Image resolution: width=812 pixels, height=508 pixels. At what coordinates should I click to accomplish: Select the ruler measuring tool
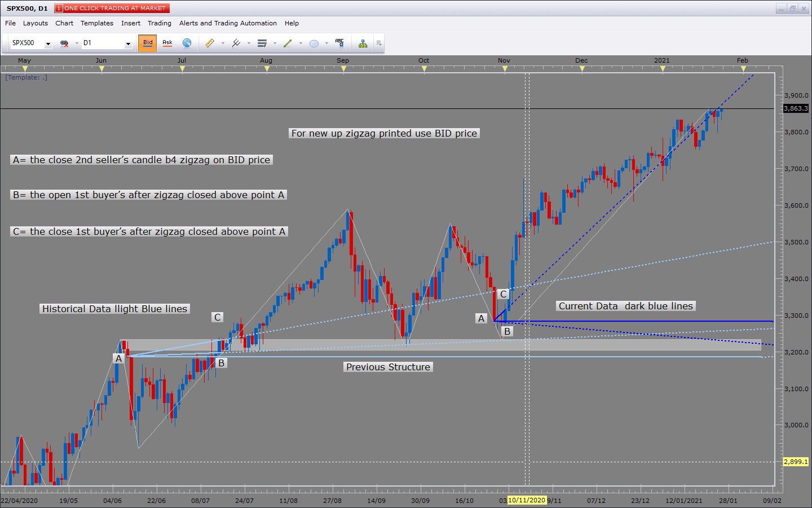210,43
